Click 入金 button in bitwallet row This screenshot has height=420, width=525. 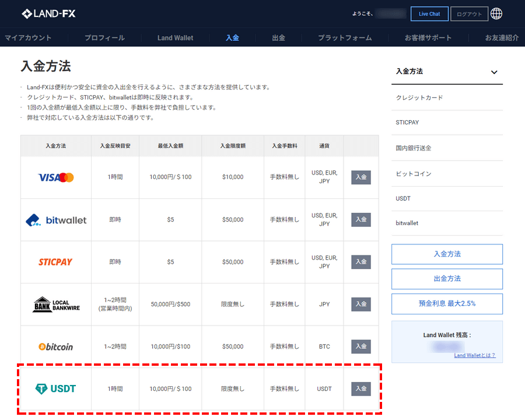[361, 220]
